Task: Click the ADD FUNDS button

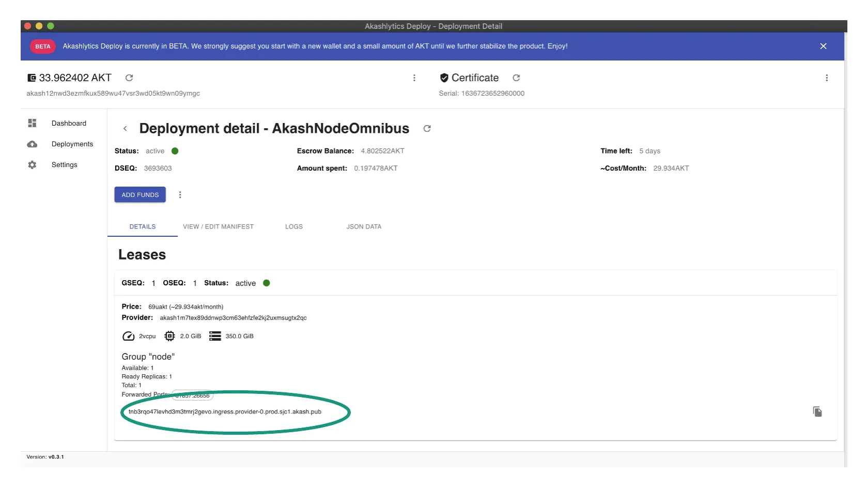Action: (x=140, y=195)
